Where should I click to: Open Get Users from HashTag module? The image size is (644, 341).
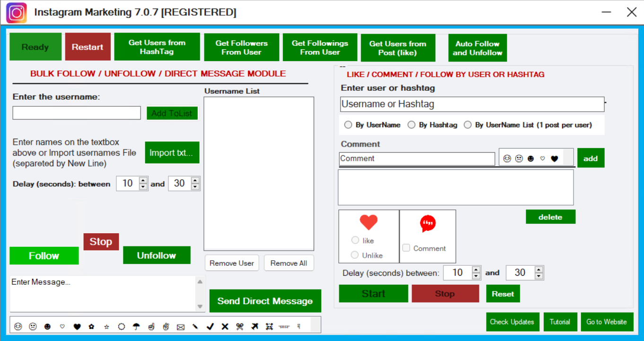[x=157, y=47]
